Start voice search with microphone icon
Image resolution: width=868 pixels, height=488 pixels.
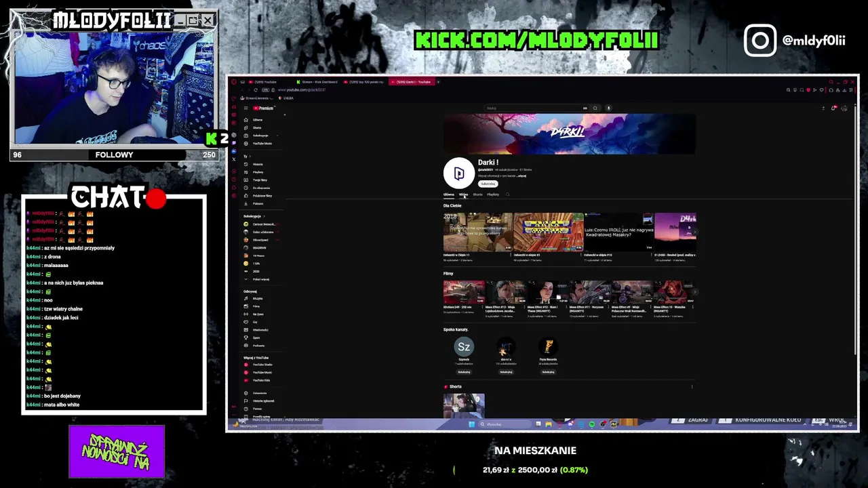pyautogui.click(x=608, y=108)
